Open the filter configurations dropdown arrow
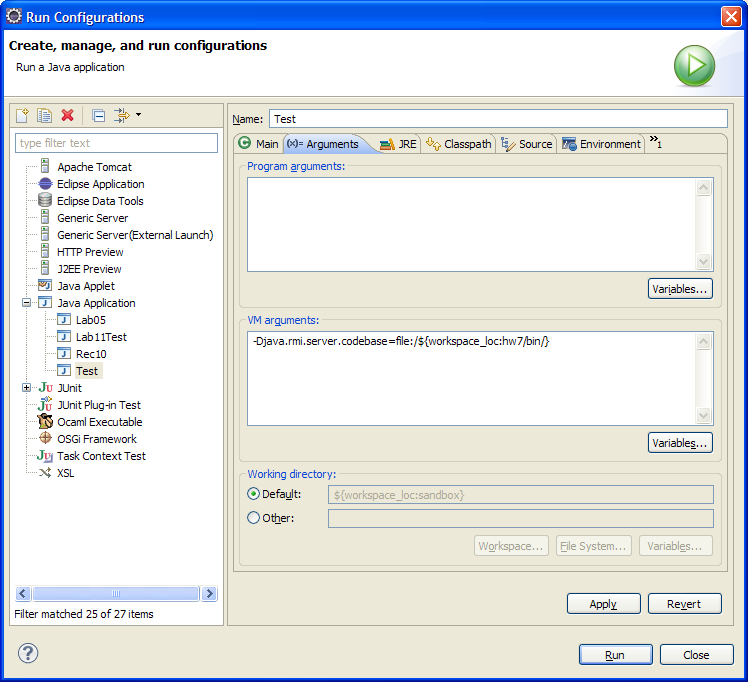This screenshot has width=748, height=682. pos(138,115)
